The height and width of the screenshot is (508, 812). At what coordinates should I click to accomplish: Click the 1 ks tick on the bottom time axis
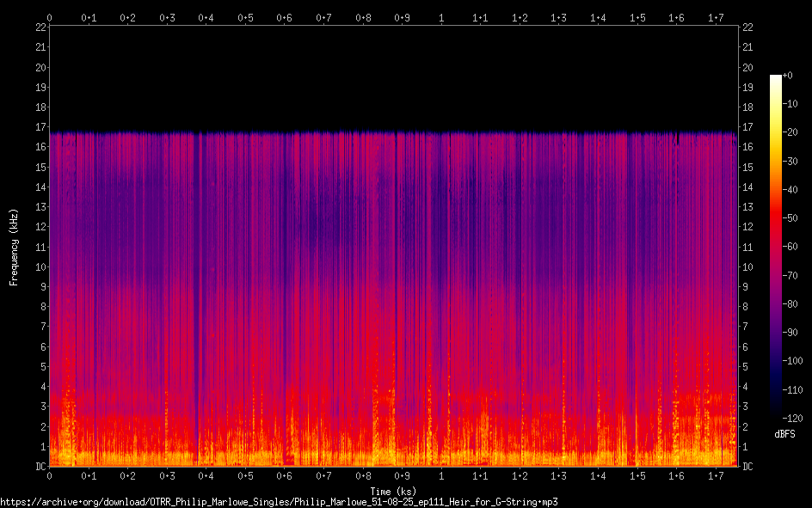click(441, 475)
